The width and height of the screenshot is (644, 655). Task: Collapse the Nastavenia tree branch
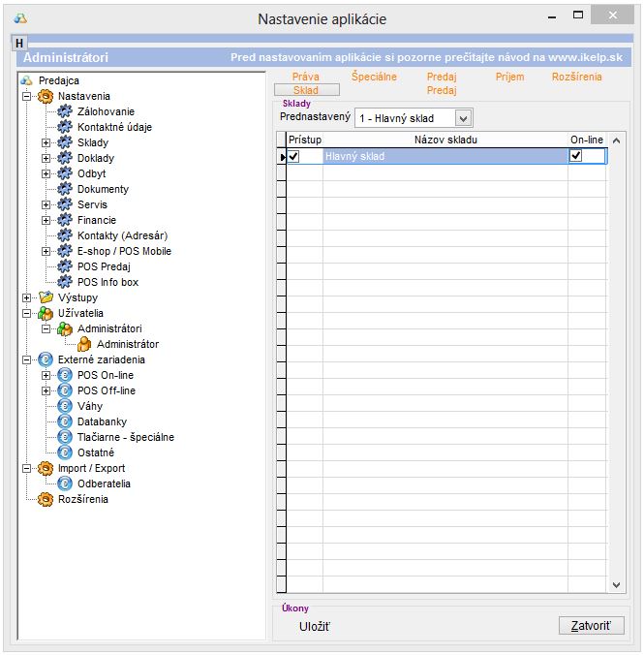coord(26,96)
